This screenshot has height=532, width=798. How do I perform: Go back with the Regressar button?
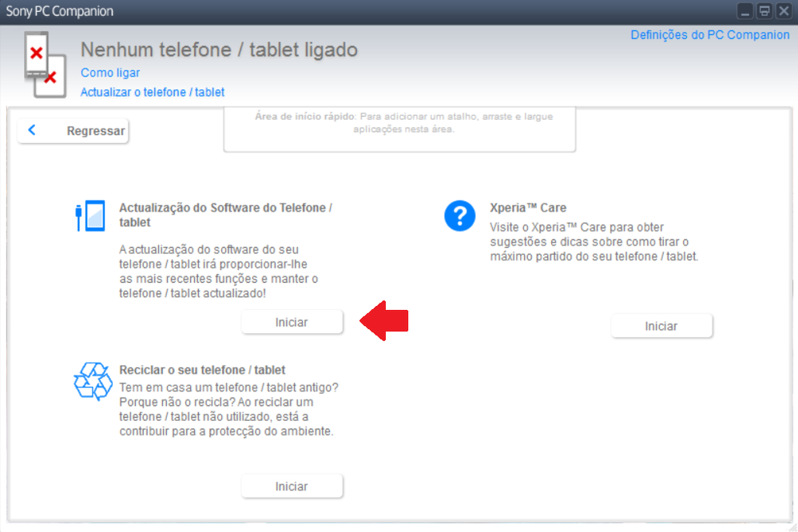tap(73, 131)
